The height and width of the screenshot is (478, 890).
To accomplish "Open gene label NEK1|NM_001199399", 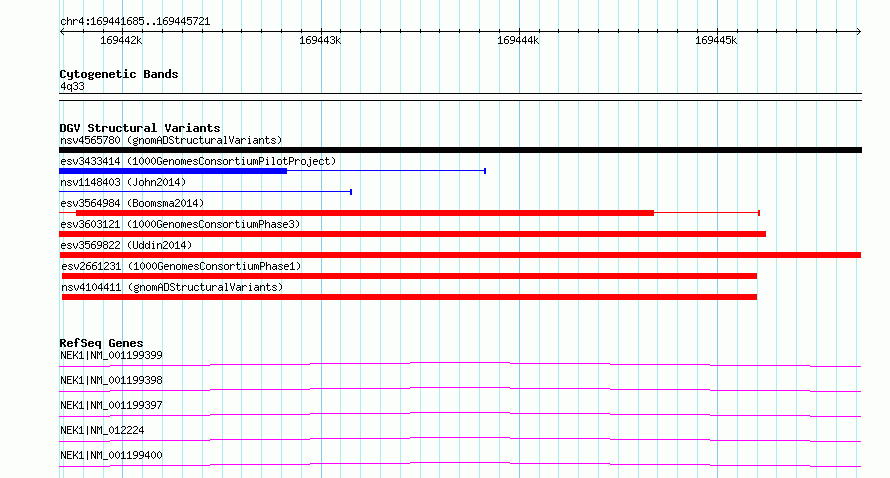I will [111, 355].
